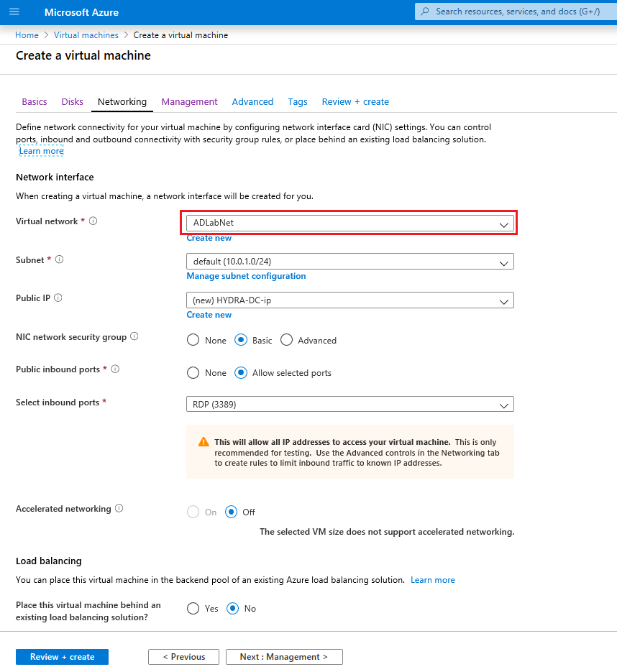Expand the Virtual network ADLabNet dropdown
This screenshot has height=672, width=617.
tap(349, 223)
